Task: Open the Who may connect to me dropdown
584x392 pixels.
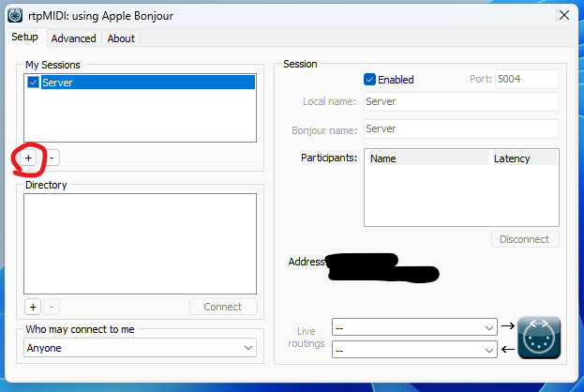Action: coord(140,348)
